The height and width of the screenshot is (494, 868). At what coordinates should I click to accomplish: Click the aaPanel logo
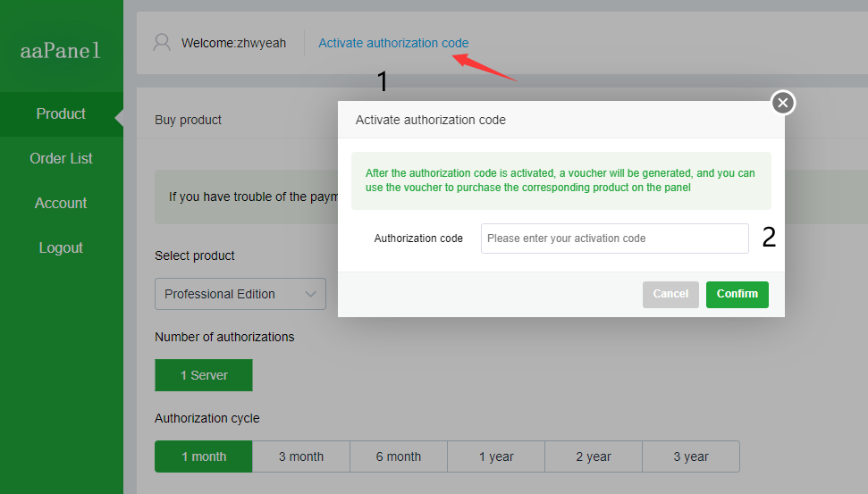61,51
